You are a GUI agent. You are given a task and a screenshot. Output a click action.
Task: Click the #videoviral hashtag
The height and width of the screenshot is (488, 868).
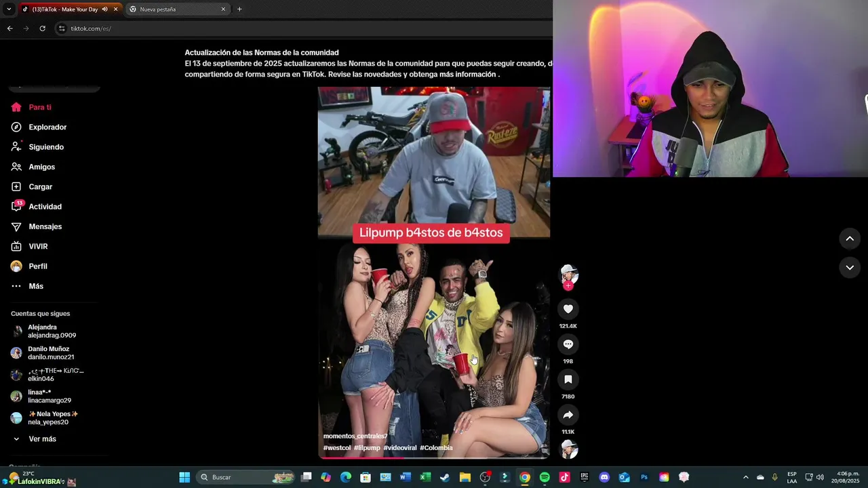[x=400, y=448]
